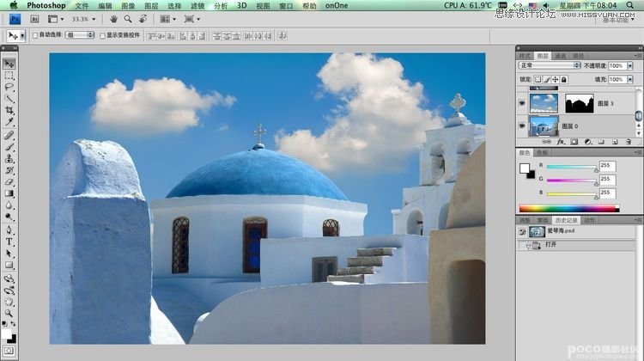Screen dimensions: 644x361
Task: Activate the Horizontal Type tool
Action: (9, 242)
